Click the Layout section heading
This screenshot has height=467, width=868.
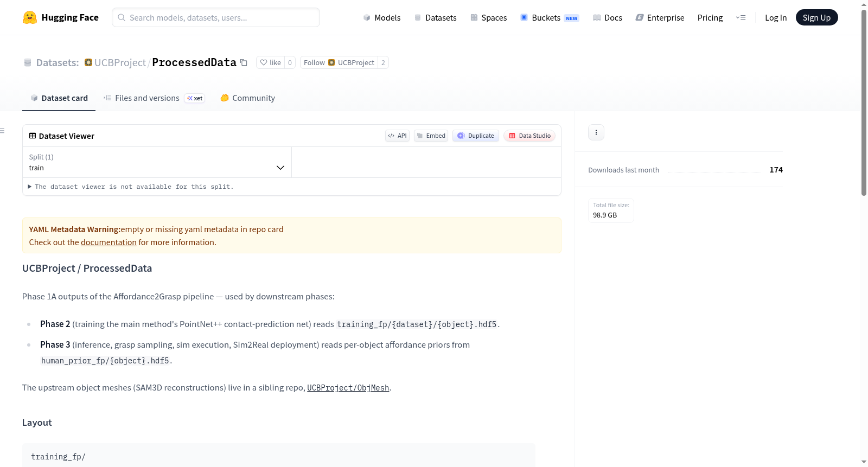pos(37,423)
